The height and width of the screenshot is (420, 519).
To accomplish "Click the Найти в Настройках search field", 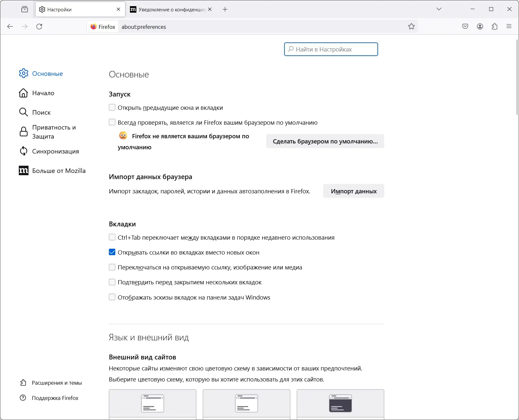I will (x=331, y=49).
